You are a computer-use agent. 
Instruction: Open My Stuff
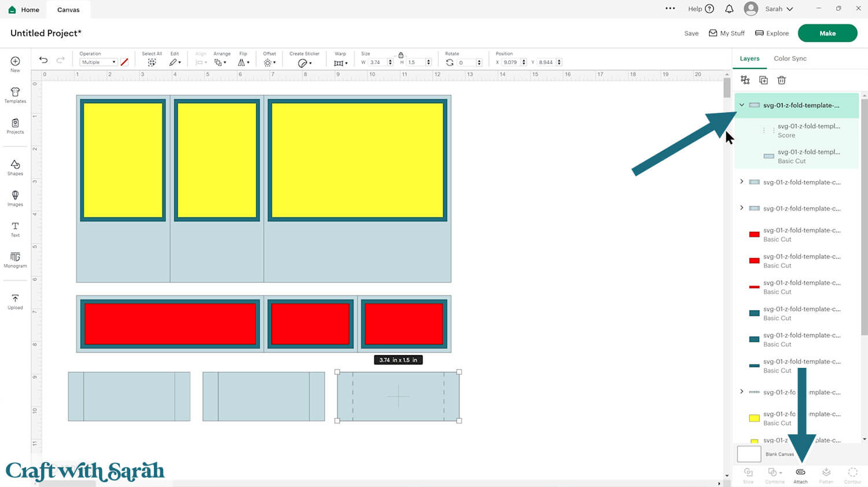(727, 34)
